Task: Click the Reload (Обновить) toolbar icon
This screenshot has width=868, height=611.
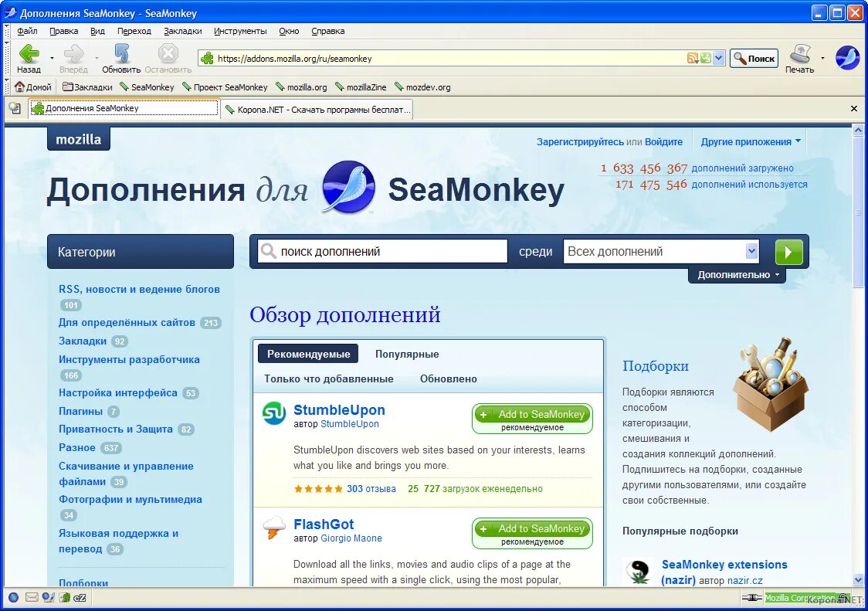Action: [121, 54]
